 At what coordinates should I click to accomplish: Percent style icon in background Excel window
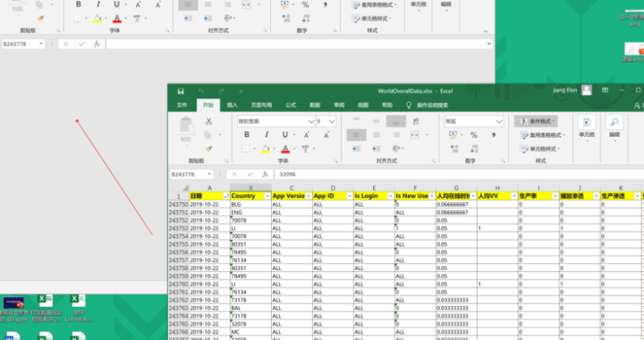point(305,4)
